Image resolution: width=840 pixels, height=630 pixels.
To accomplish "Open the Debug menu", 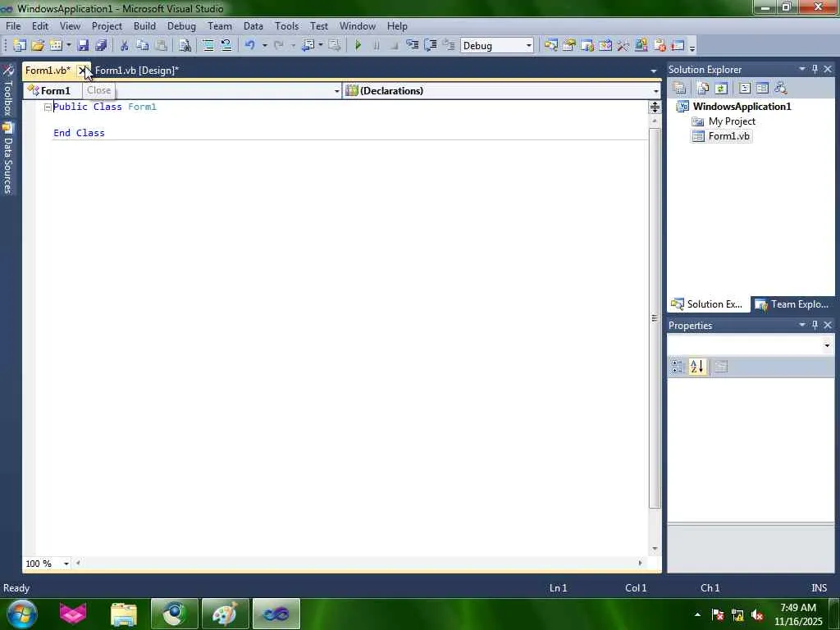I will (x=181, y=25).
